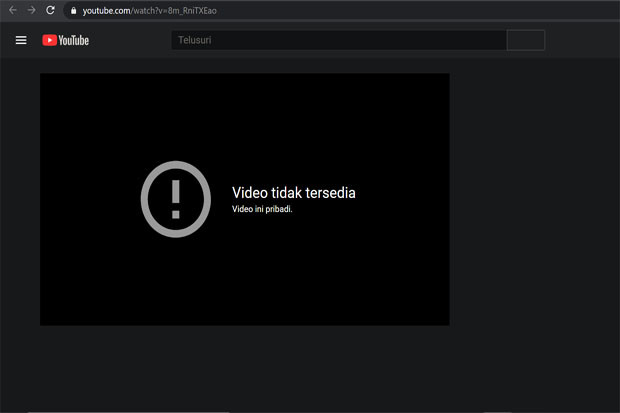Screen dimensions: 620x413
Task: Focus the Telusuri search field
Action: [339, 40]
